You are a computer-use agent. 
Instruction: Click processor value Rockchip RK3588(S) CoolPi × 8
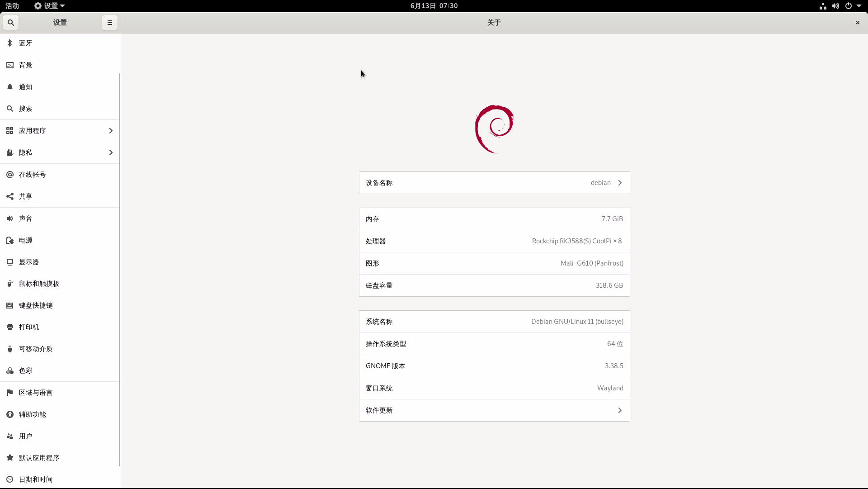[x=577, y=241]
